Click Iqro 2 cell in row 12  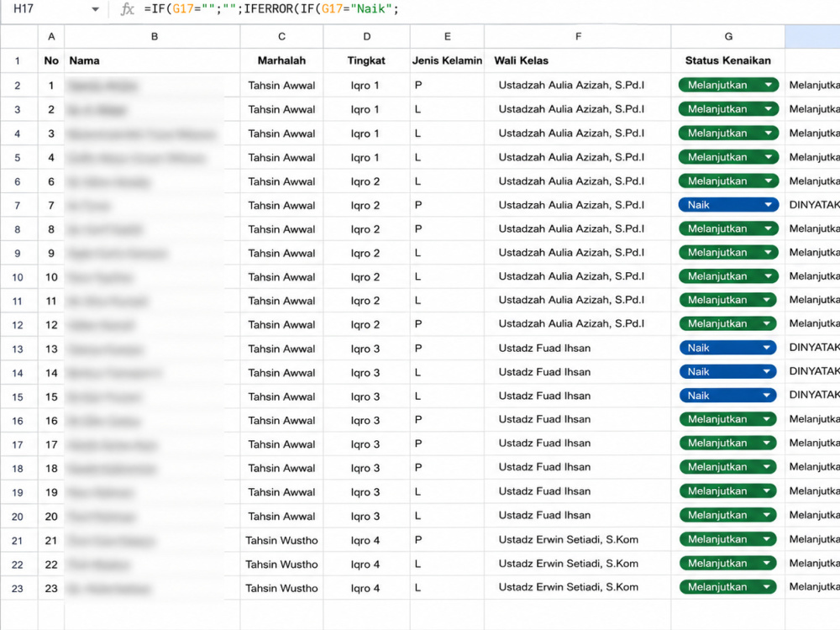(366, 324)
